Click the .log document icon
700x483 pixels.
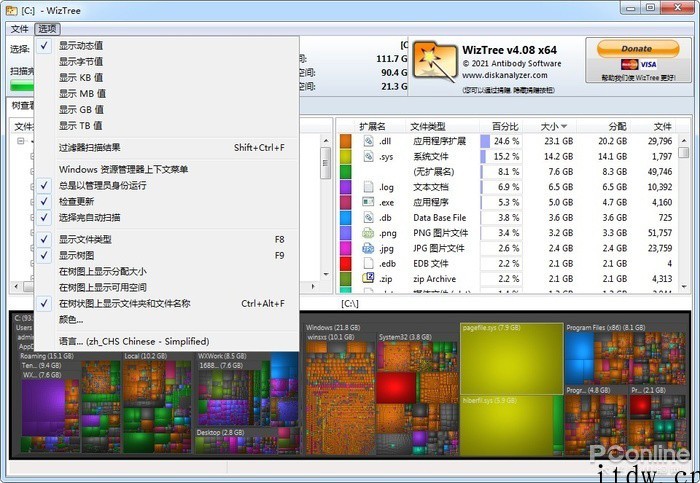[368, 187]
